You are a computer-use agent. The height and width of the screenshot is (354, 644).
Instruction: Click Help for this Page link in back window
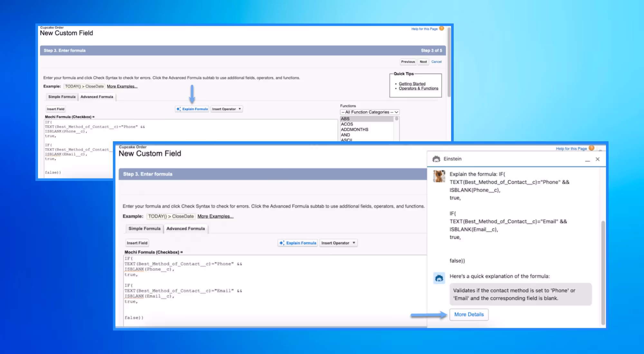tap(424, 29)
